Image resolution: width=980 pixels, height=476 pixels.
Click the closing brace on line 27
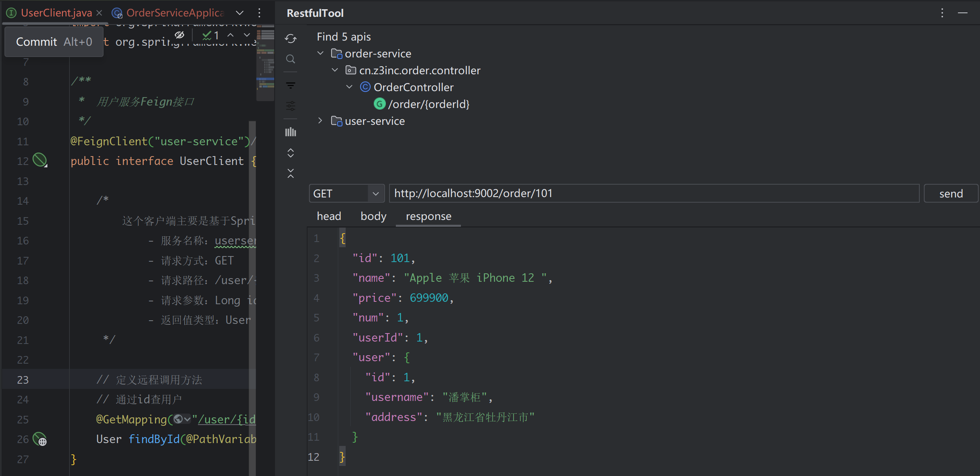73,459
